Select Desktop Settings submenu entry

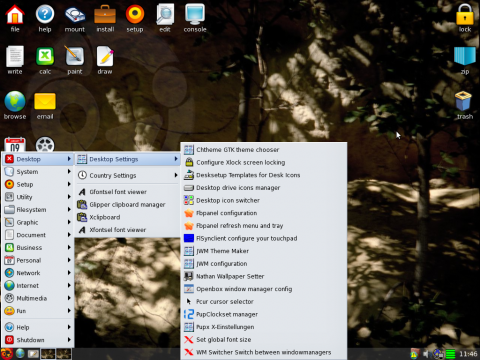pyautogui.click(x=128, y=159)
